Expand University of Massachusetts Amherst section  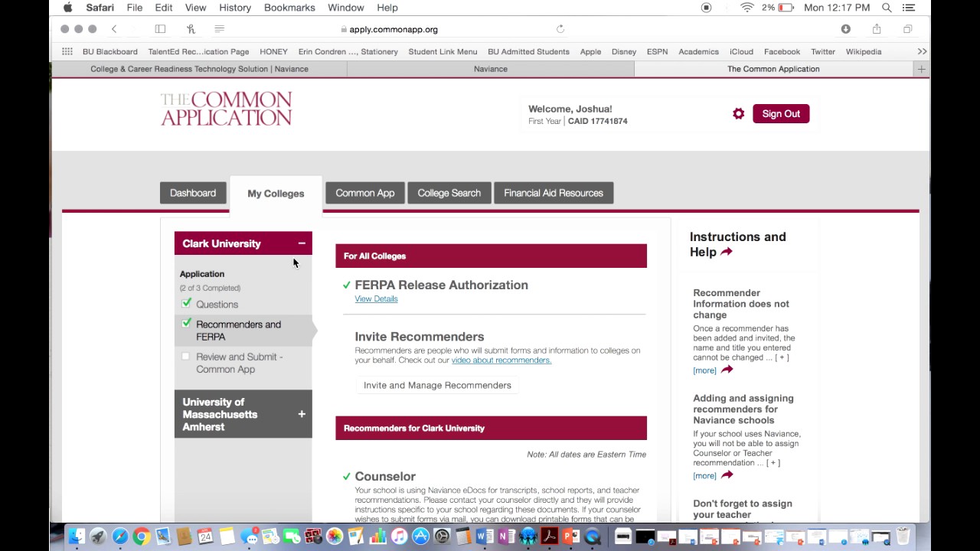coord(302,414)
